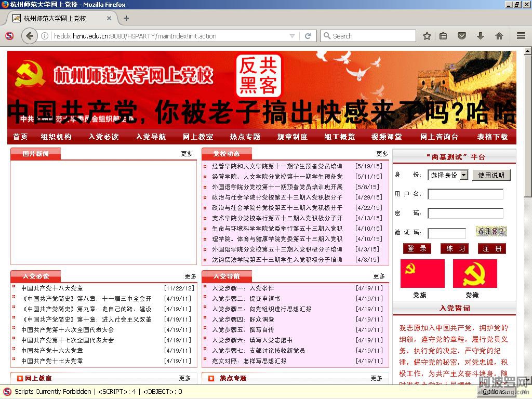
Task: Open the downloads arrow icon
Action: 480,36
